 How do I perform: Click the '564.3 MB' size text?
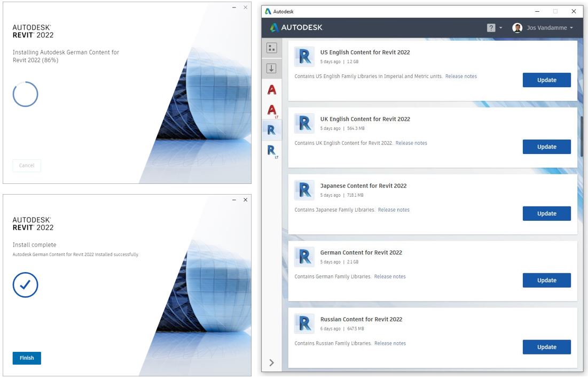(356, 128)
